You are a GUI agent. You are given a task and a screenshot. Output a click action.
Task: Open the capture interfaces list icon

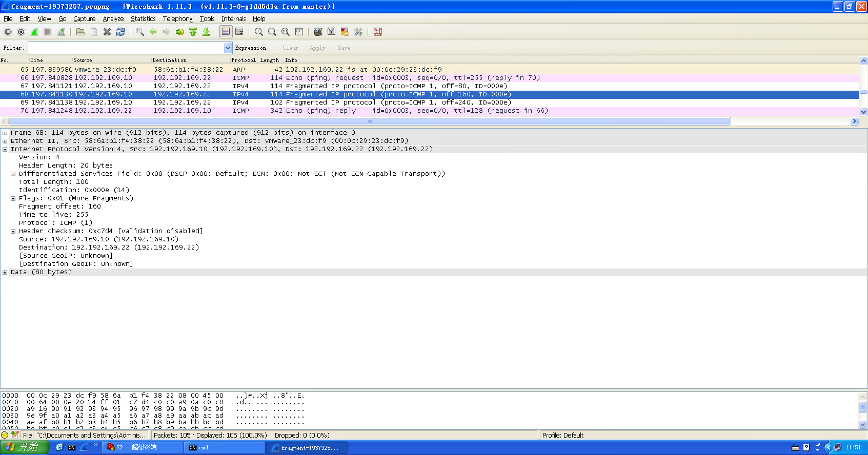pos(8,32)
